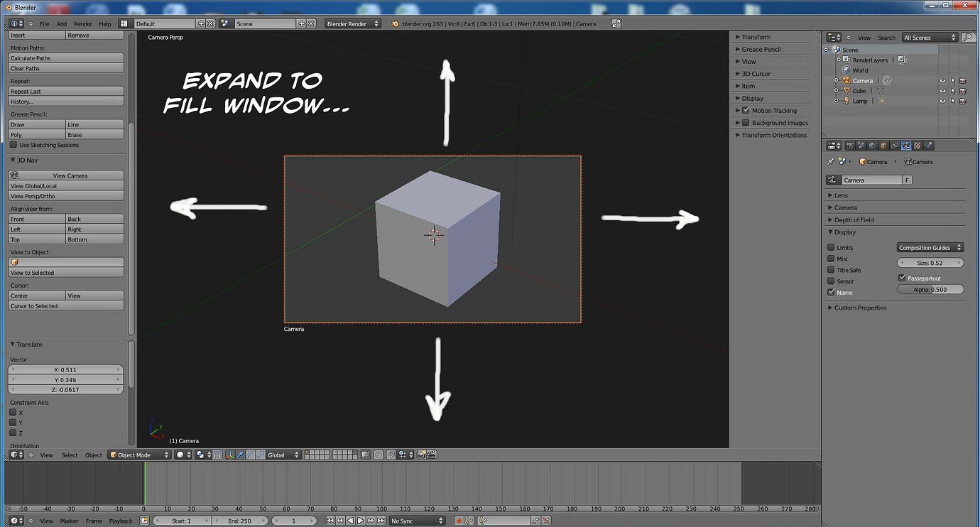The height and width of the screenshot is (527, 980).
Task: Open the Object Constraints chain icon
Action: tap(895, 146)
